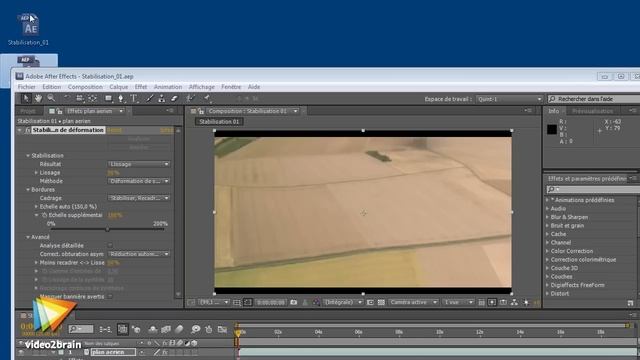Toggle Analyse détaillée checkbox

coord(110,245)
